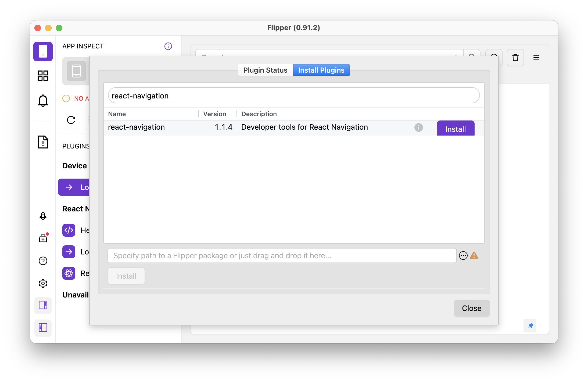Open the Settings gear icon
588x383 pixels.
point(43,283)
